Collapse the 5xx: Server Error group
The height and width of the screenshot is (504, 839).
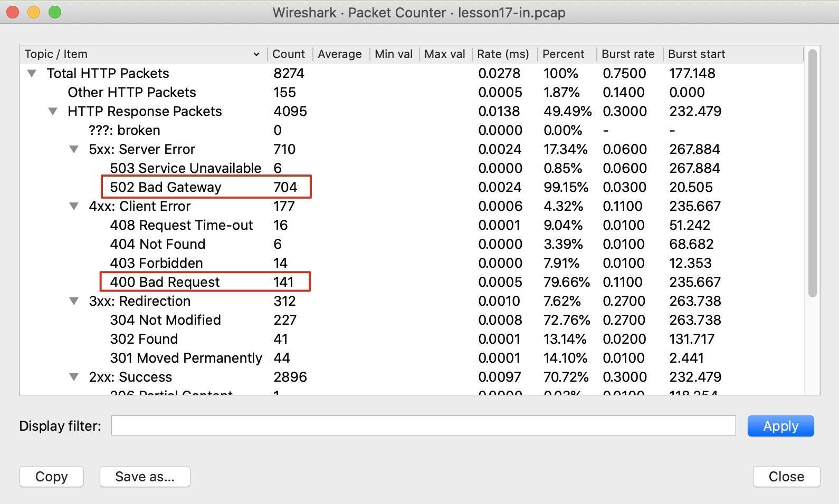pos(74,149)
